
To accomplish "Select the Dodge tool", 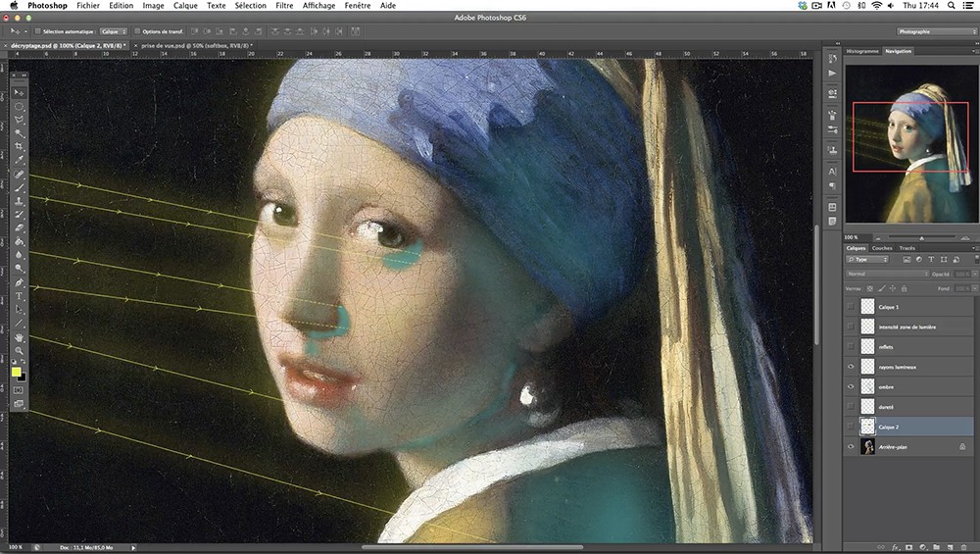I will tap(19, 269).
